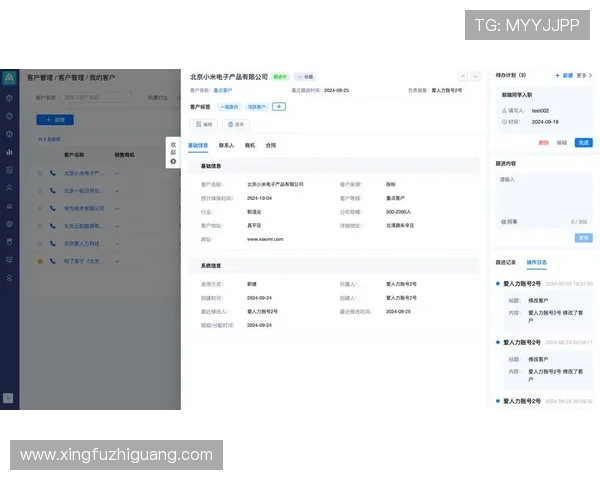Click the 重点客户 level link in header
Screen dimensions: 600x480
coord(222,90)
